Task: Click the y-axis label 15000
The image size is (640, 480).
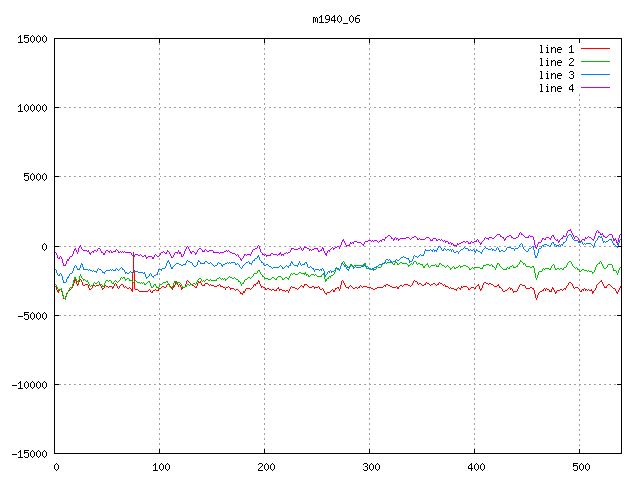Action: pyautogui.click(x=32, y=39)
